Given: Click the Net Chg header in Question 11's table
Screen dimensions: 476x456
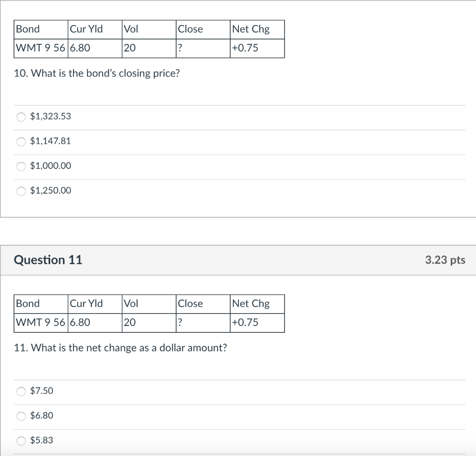Looking at the screenshot, I should [x=251, y=304].
